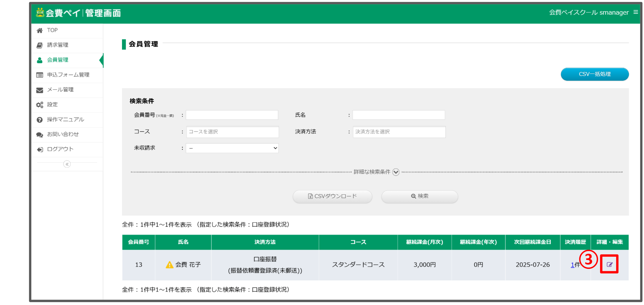Open the 決済方法を選択 payment method selector

pos(399,132)
